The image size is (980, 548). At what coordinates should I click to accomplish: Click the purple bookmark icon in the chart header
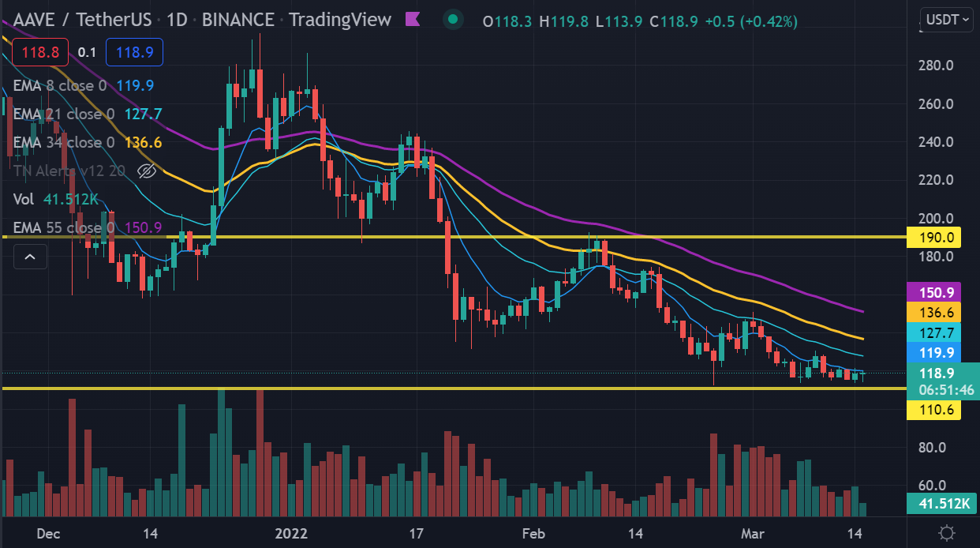pyautogui.click(x=411, y=19)
